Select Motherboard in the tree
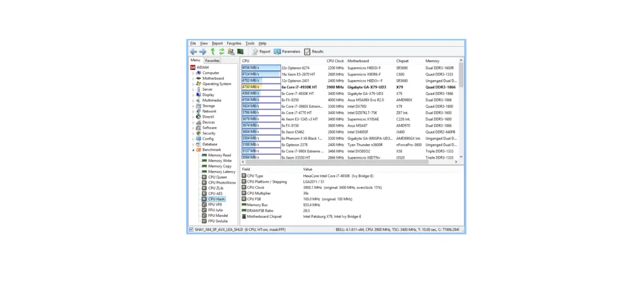The height and width of the screenshot is (303, 644). coord(213,78)
